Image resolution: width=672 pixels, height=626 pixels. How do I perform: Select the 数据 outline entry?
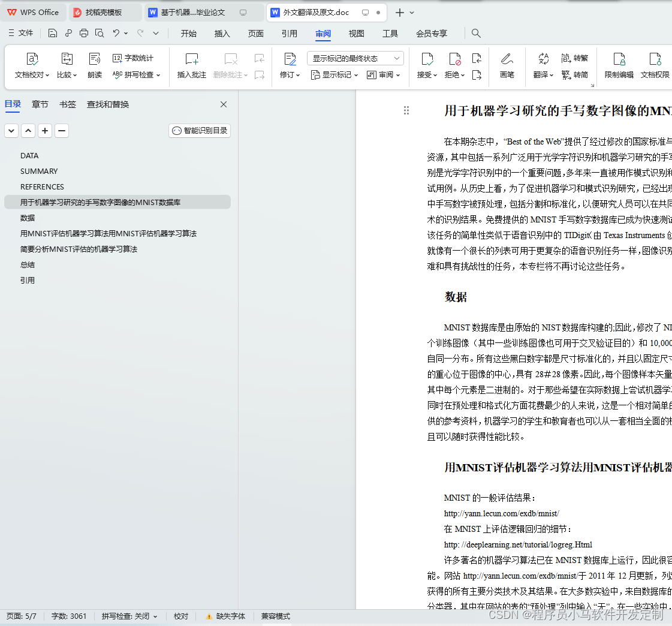[x=28, y=218]
